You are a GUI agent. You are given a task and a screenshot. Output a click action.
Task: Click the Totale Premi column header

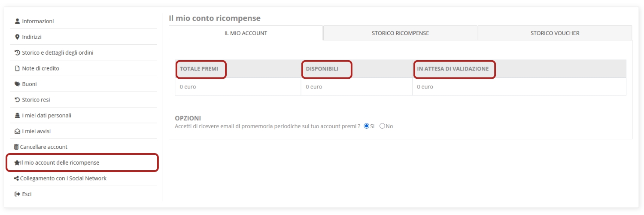tap(199, 69)
